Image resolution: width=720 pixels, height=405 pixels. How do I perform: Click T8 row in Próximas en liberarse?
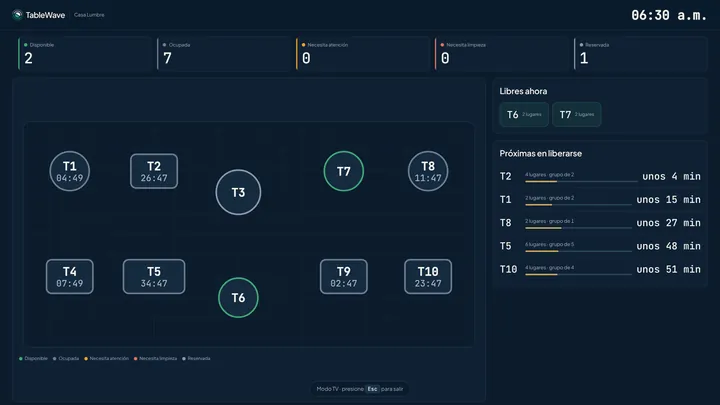point(600,223)
